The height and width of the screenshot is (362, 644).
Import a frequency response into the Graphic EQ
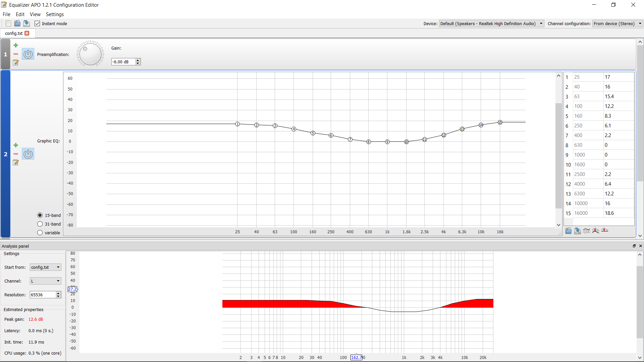pyautogui.click(x=568, y=231)
